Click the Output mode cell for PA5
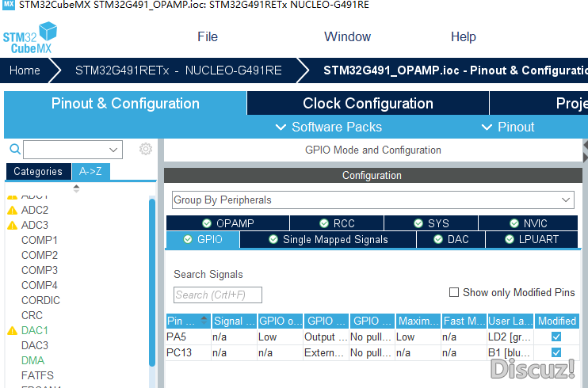The width and height of the screenshot is (588, 388). point(326,337)
